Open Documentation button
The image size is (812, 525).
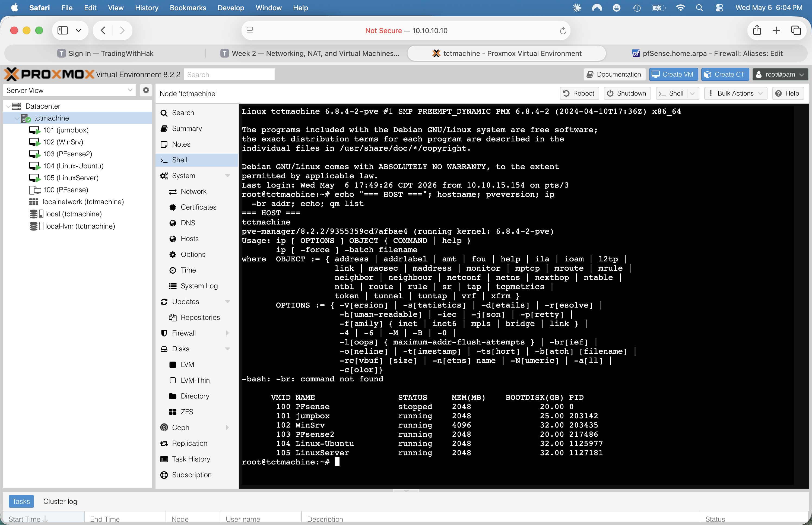614,74
